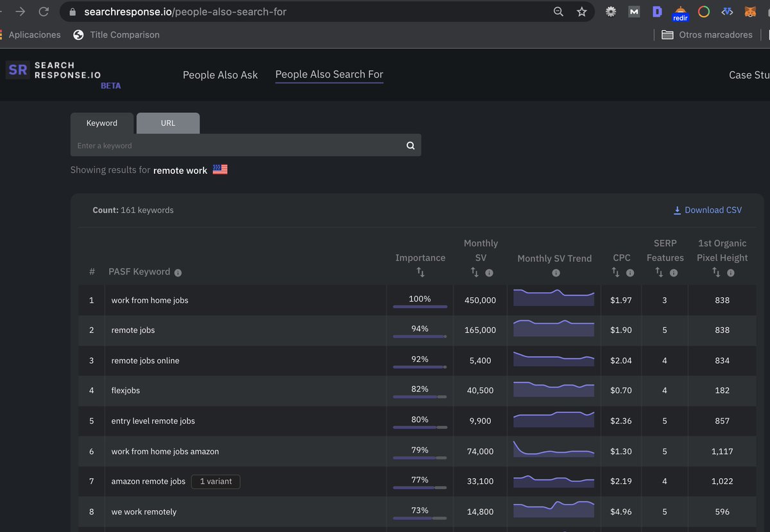Click trend chart for remote jobs online
Image resolution: width=770 pixels, height=532 pixels.
[554, 359]
